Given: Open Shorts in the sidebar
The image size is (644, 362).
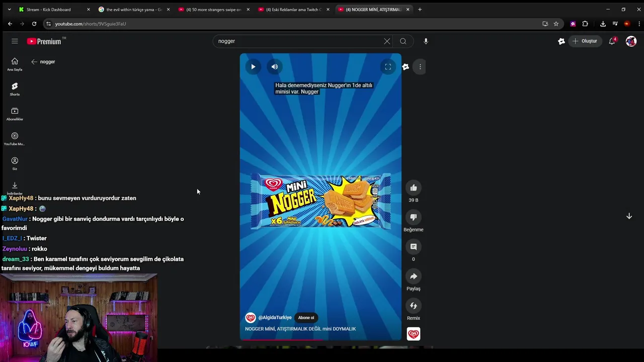Looking at the screenshot, I should point(15,89).
